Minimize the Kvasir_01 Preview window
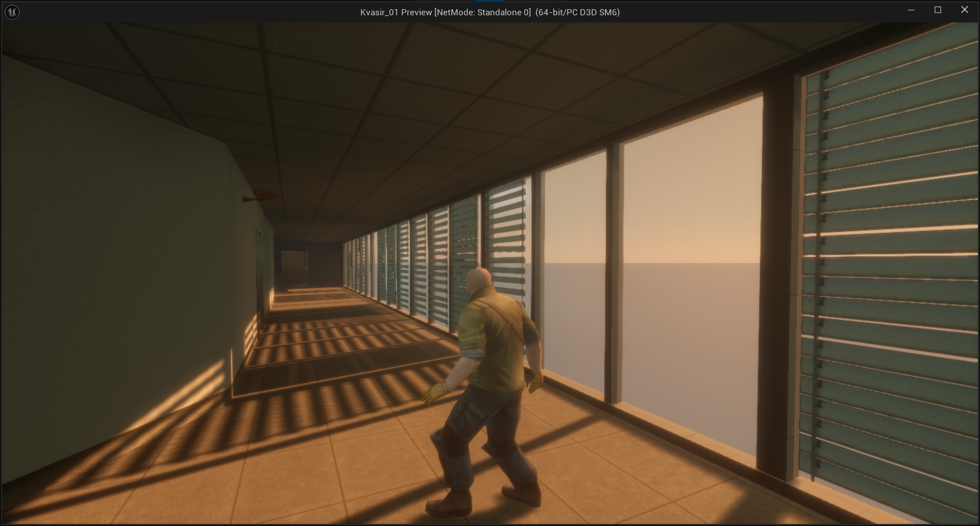Viewport: 980px width, 526px height. (911, 10)
